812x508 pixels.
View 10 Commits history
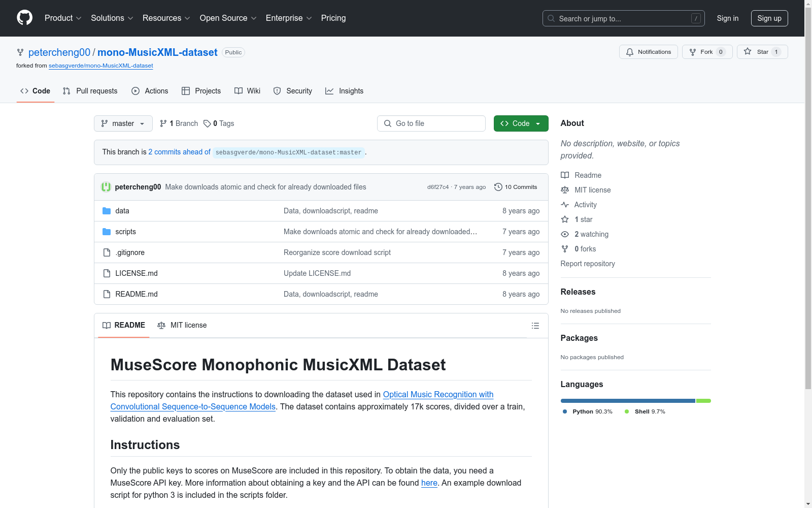click(x=516, y=187)
